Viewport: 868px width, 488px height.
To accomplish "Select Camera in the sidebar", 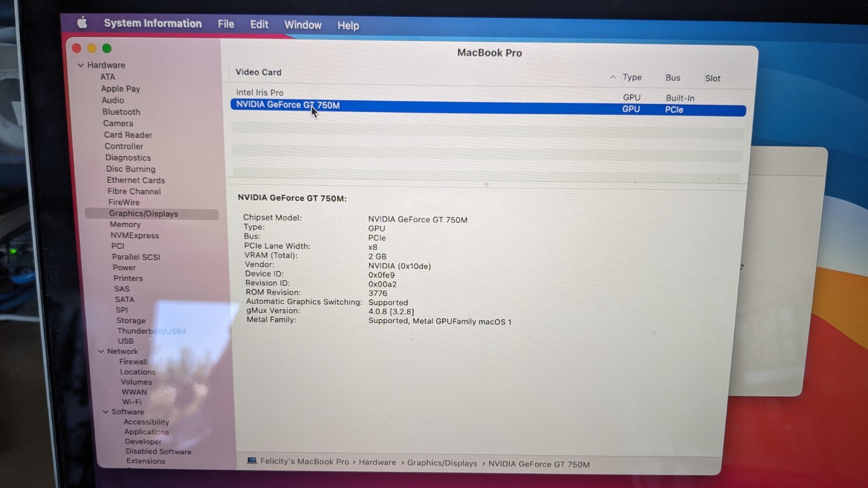I will (x=118, y=123).
